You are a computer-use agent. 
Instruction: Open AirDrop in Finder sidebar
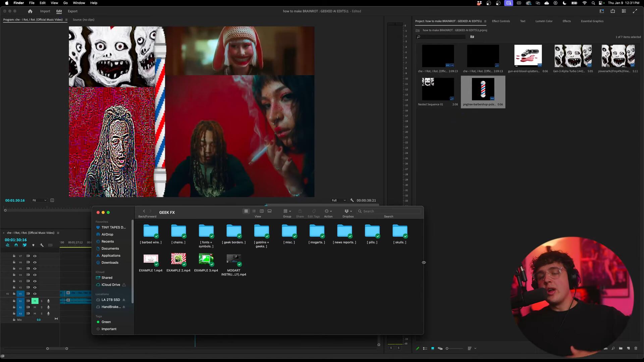click(x=107, y=234)
